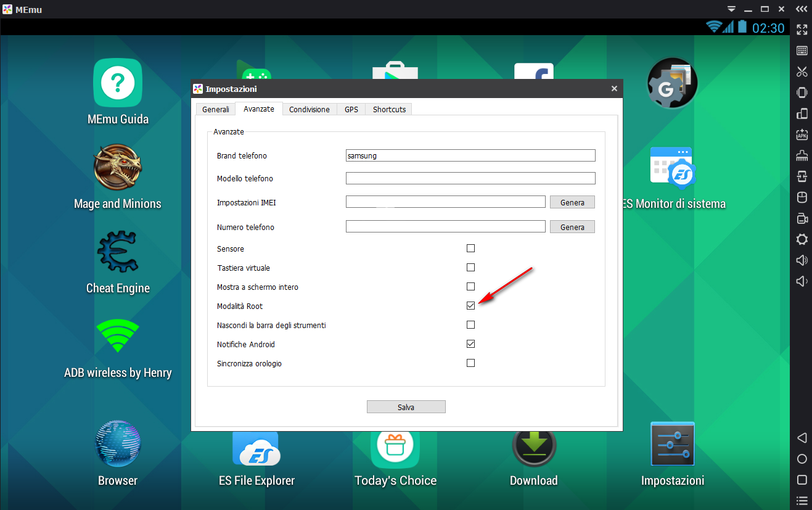Click the Brand telefono input field
This screenshot has width=812, height=510.
pyautogui.click(x=470, y=155)
